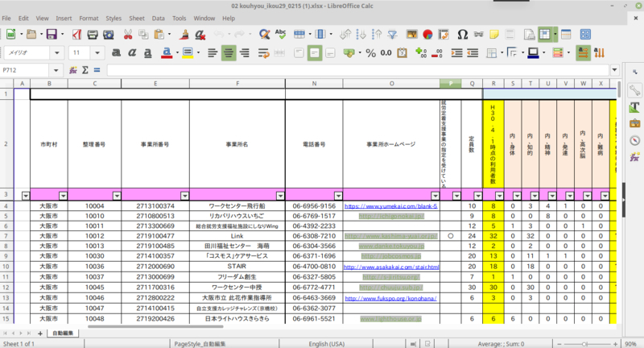Open sidebar Navigator compass icon

634,140
